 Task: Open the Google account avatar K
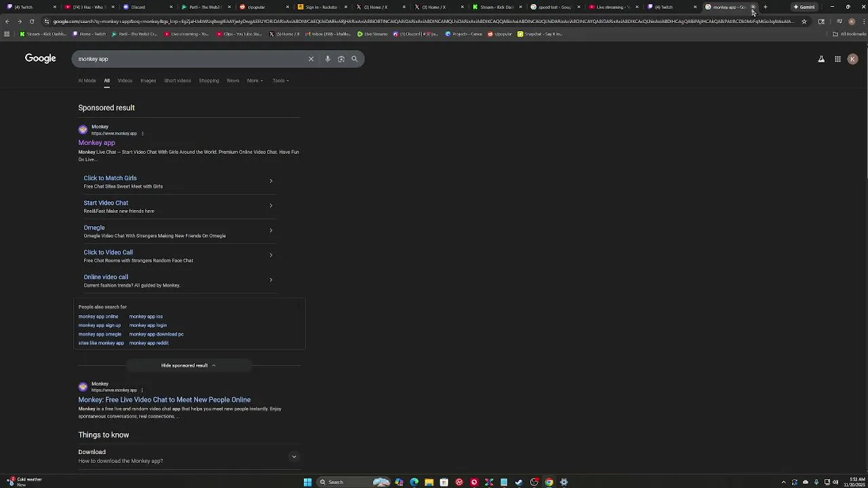tap(852, 59)
